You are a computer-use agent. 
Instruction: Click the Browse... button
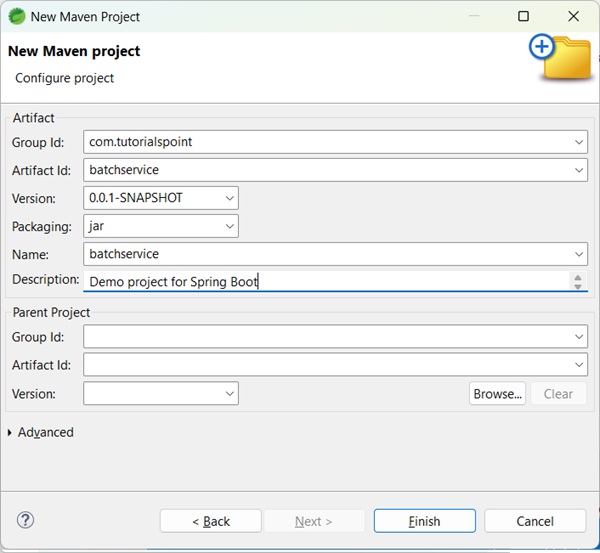(497, 393)
